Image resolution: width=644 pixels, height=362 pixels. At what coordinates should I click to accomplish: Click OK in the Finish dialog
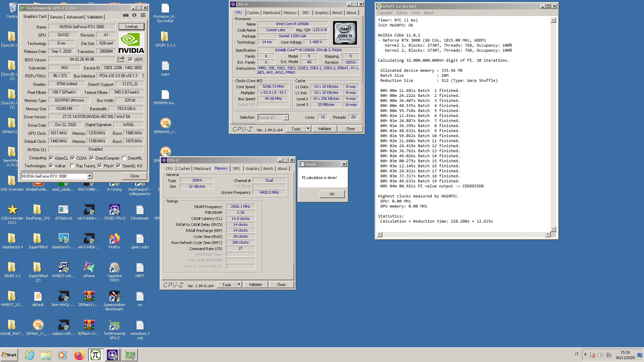(x=332, y=194)
